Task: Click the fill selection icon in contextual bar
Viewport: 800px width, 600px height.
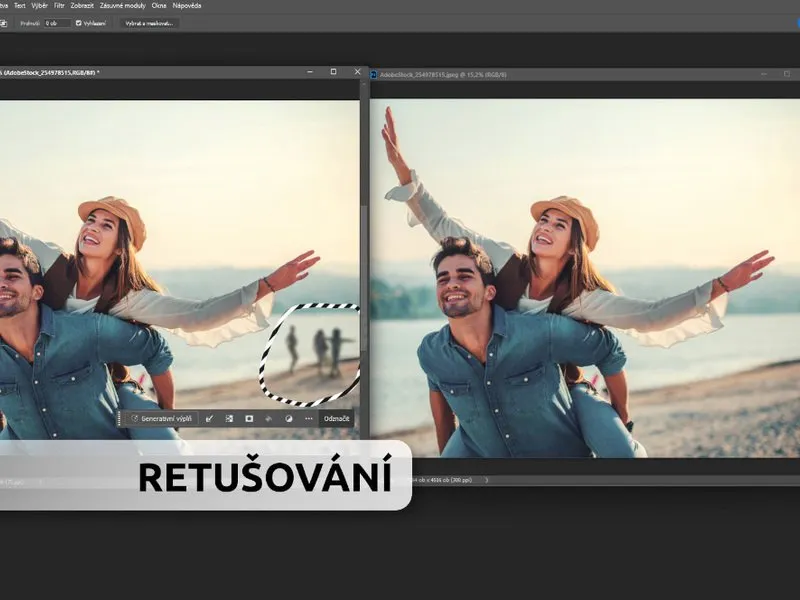Action: [x=269, y=418]
